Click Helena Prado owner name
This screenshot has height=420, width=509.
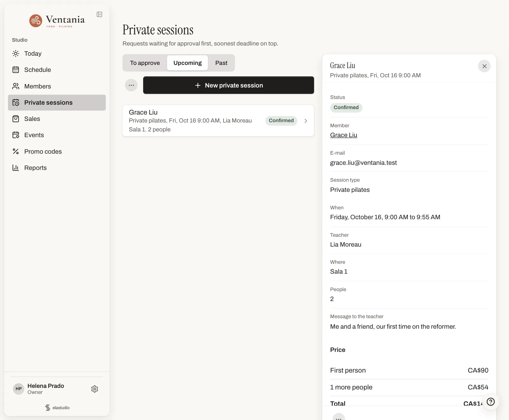(45, 386)
